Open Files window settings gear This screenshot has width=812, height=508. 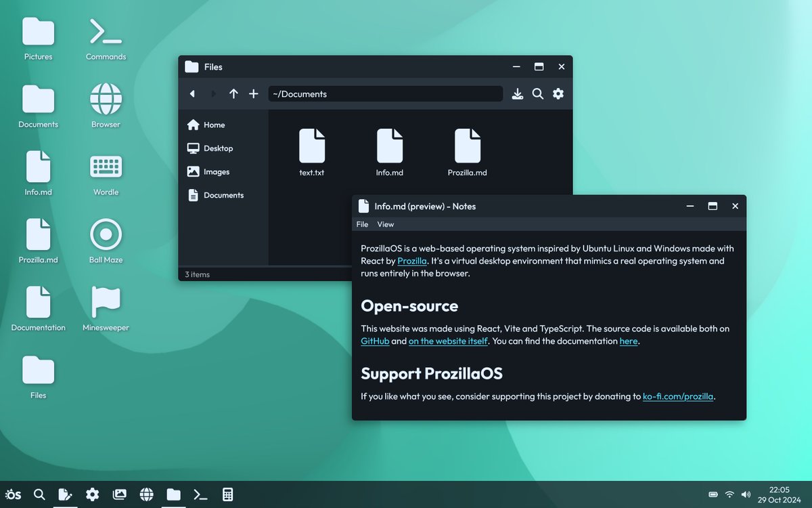click(x=558, y=94)
